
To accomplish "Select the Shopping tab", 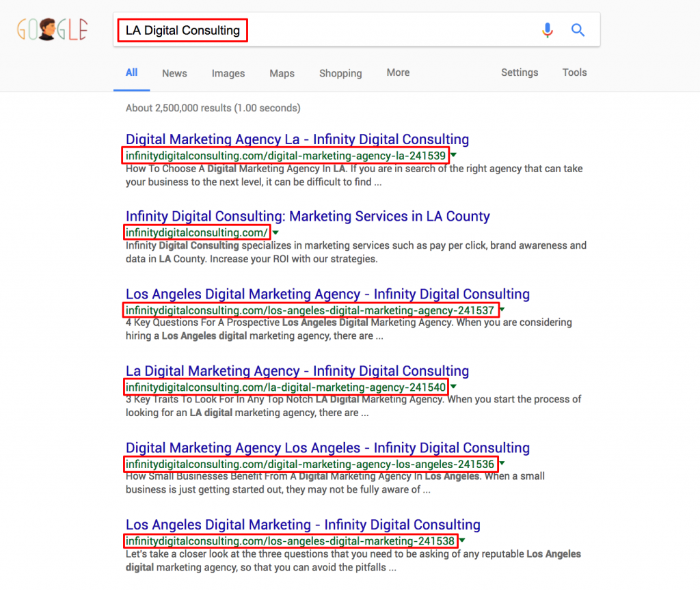I will [x=340, y=73].
